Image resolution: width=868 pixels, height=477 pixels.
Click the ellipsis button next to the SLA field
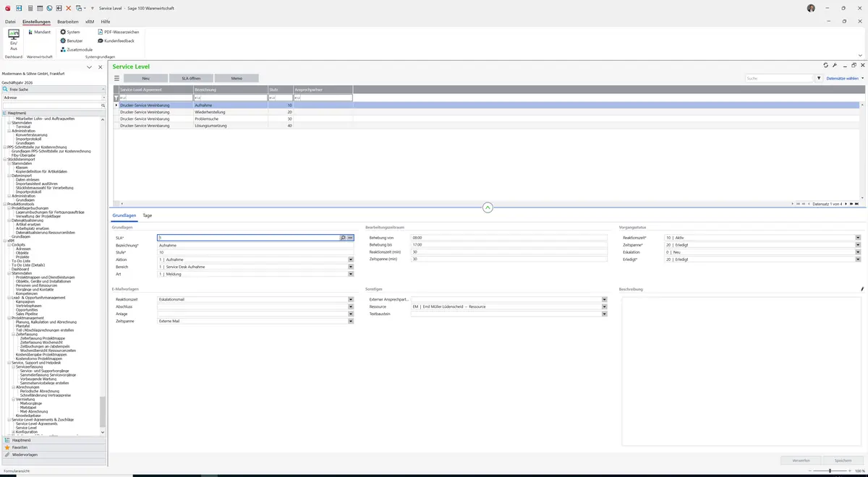click(350, 237)
